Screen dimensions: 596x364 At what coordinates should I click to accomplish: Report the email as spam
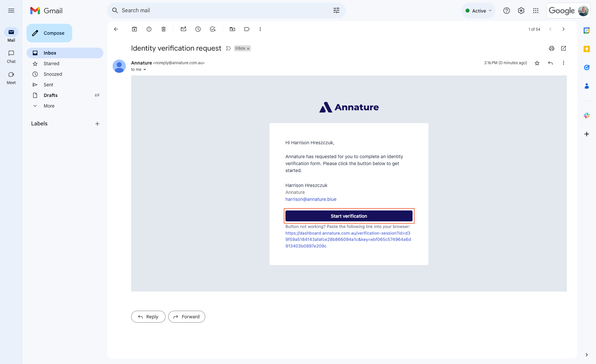pos(149,29)
